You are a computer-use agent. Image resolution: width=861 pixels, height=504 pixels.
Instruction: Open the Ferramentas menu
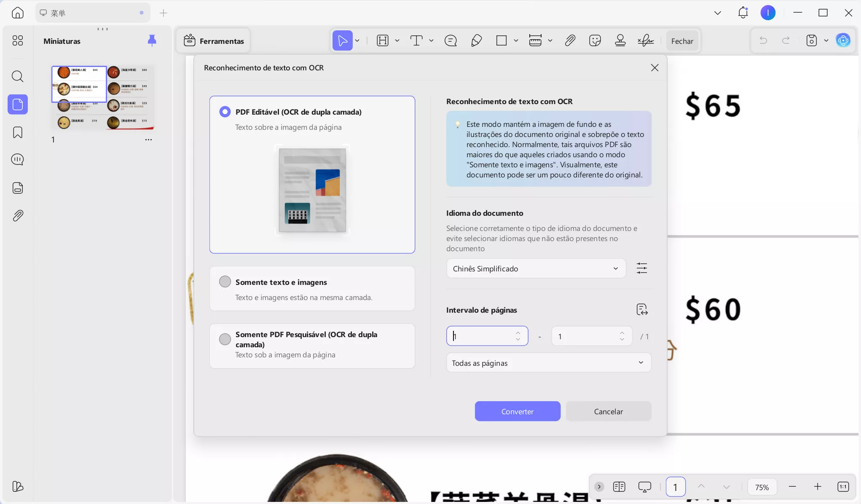214,41
